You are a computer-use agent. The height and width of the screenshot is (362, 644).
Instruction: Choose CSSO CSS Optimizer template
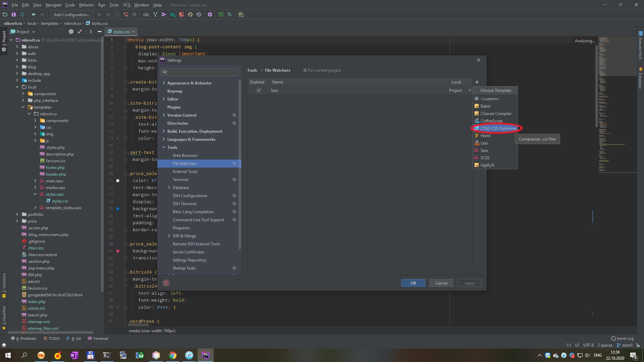pyautogui.click(x=495, y=128)
